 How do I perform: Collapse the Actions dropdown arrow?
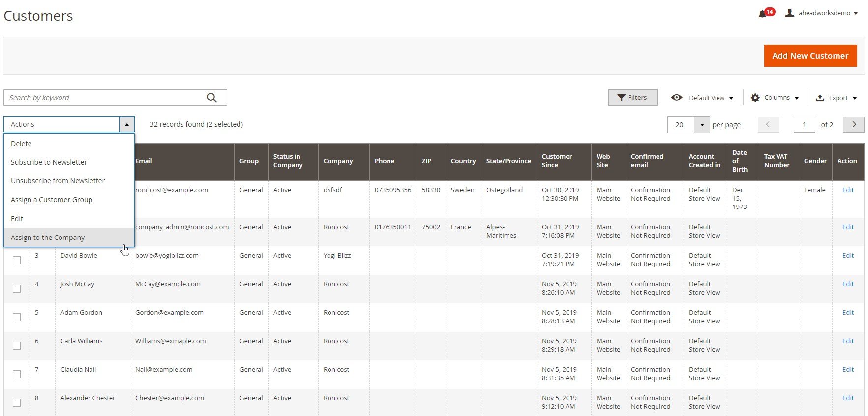pos(127,124)
